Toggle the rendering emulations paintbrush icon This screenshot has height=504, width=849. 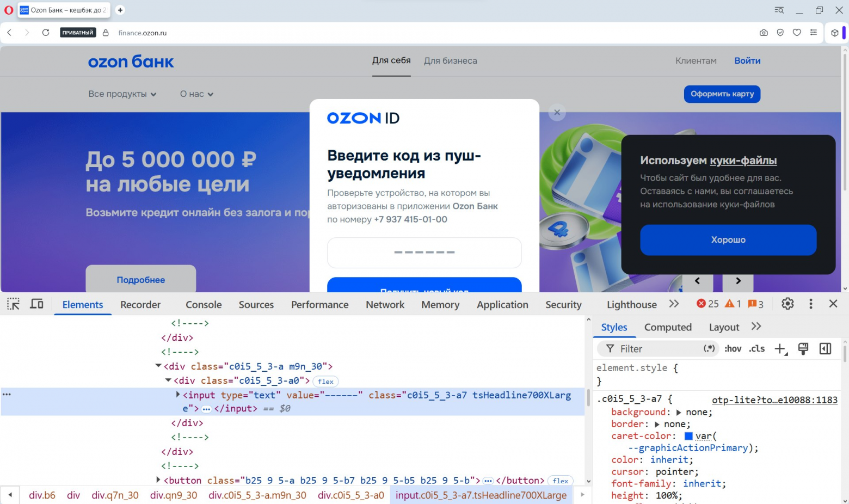[803, 349]
